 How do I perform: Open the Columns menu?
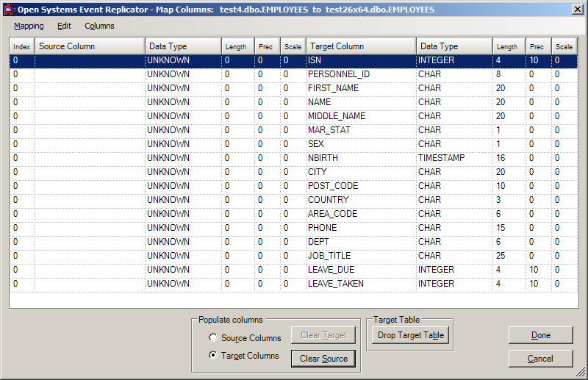(99, 26)
